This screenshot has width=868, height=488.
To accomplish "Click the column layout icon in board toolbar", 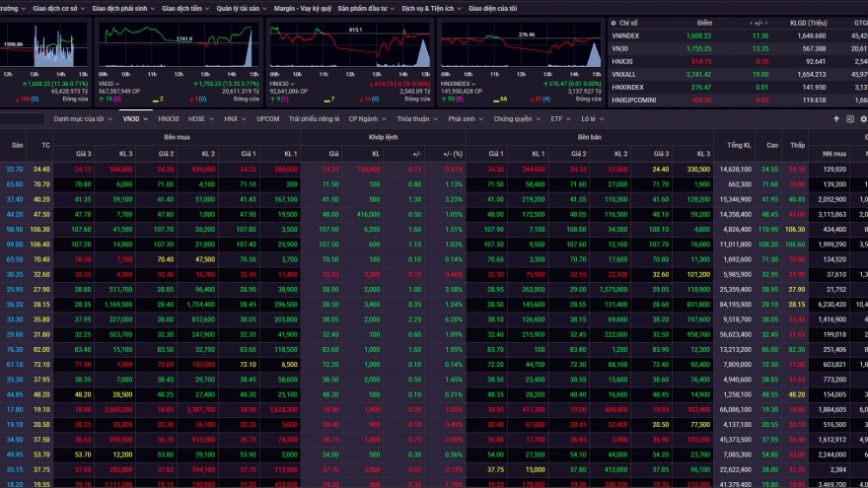I will pyautogui.click(x=849, y=118).
